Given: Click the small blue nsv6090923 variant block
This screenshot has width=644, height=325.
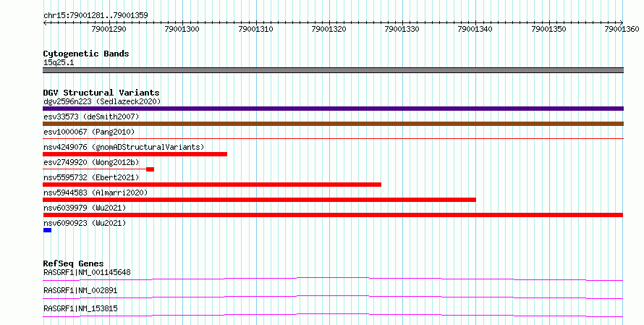Looking at the screenshot, I should (x=47, y=230).
